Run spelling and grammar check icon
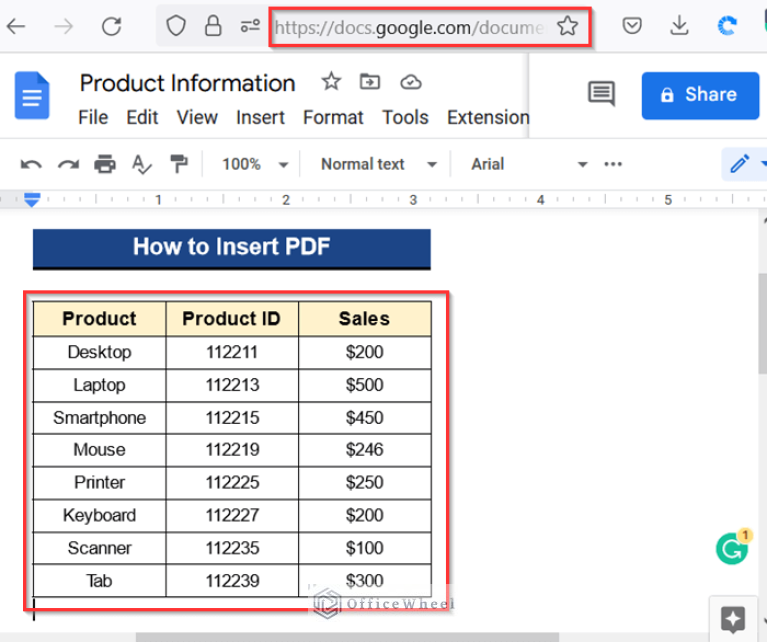767x642 pixels. [x=142, y=164]
